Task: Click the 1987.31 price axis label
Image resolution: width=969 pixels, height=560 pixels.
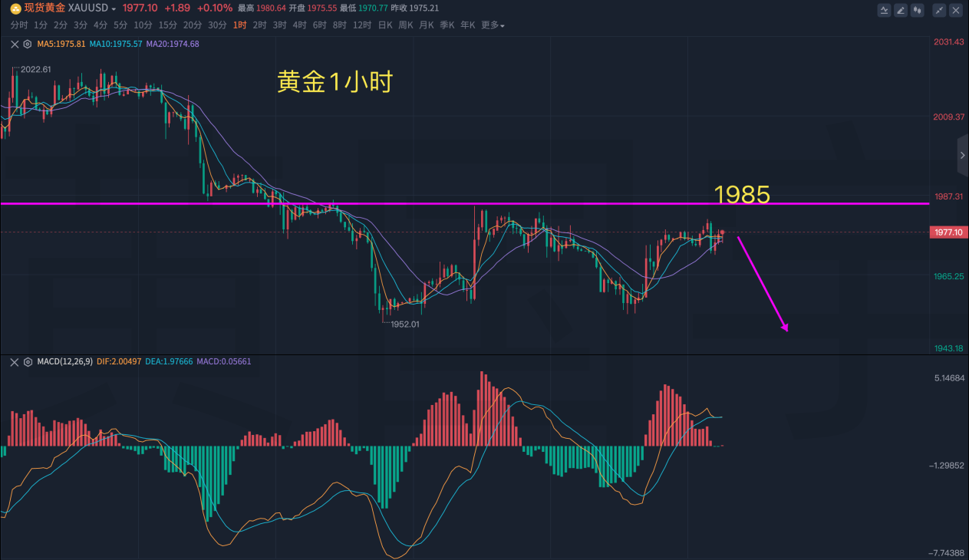Action: [949, 197]
